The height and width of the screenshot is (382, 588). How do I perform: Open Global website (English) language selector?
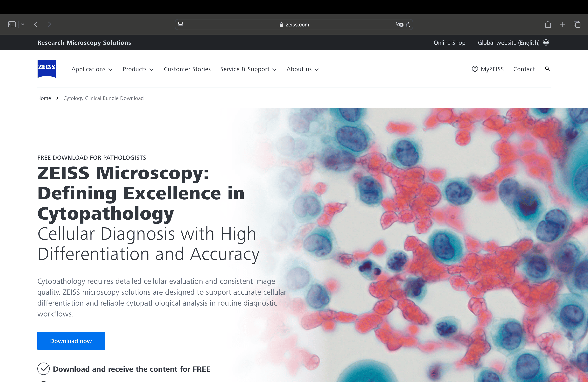pyautogui.click(x=513, y=43)
